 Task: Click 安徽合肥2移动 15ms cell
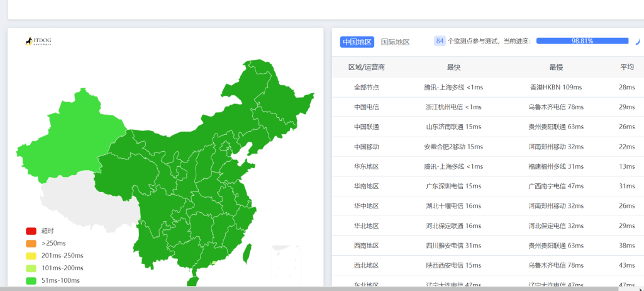click(453, 147)
